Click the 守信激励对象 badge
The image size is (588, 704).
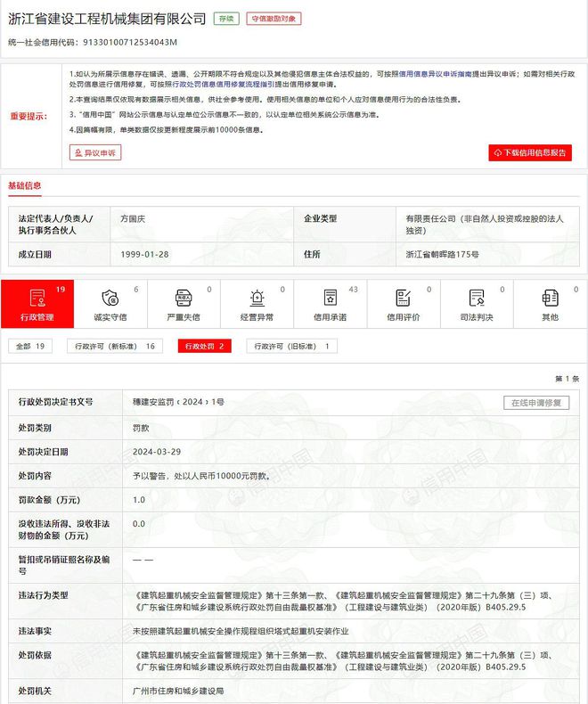pos(274,19)
